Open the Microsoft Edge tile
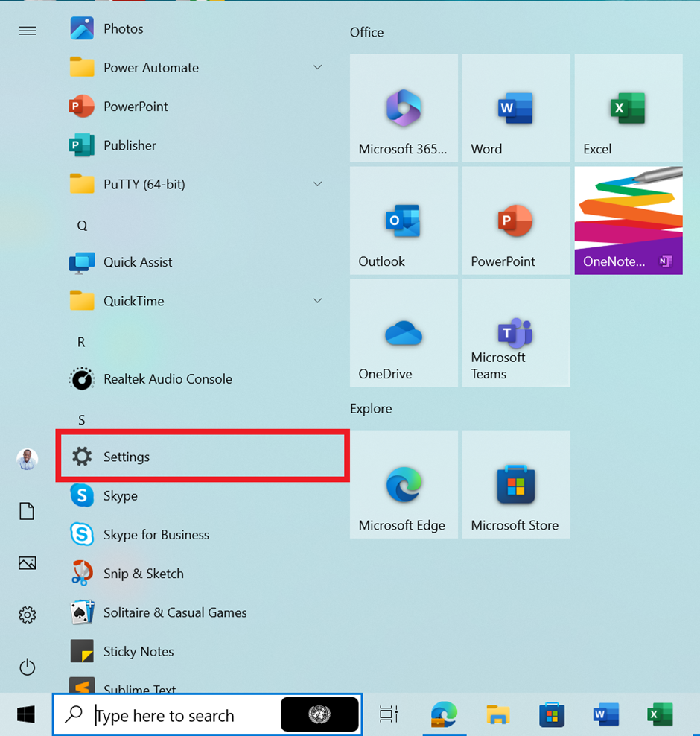 point(404,484)
